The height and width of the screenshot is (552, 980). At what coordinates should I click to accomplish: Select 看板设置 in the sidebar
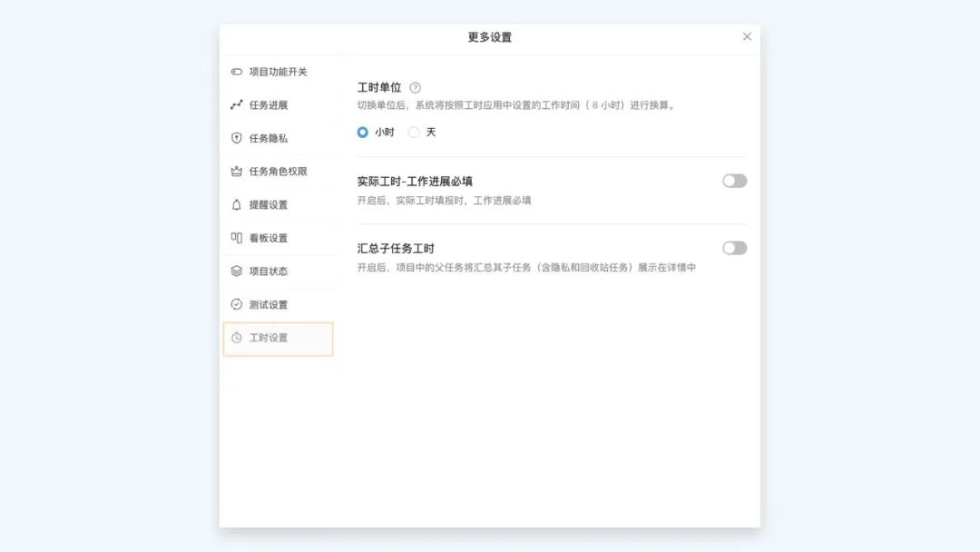pos(269,238)
